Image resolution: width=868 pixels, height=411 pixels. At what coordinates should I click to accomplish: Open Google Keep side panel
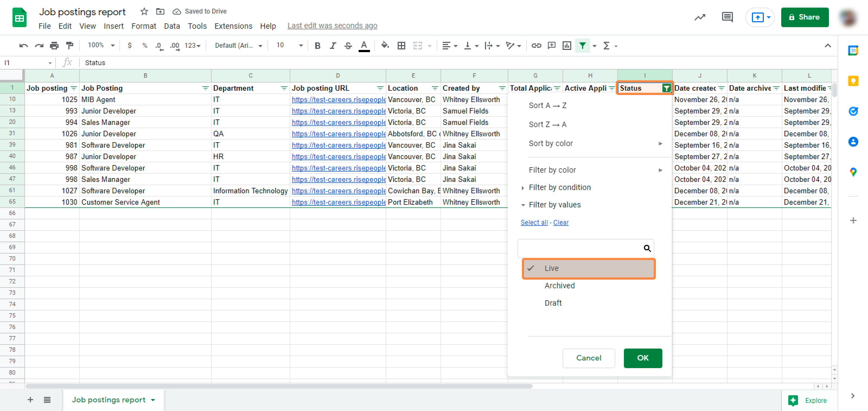pyautogui.click(x=853, y=81)
